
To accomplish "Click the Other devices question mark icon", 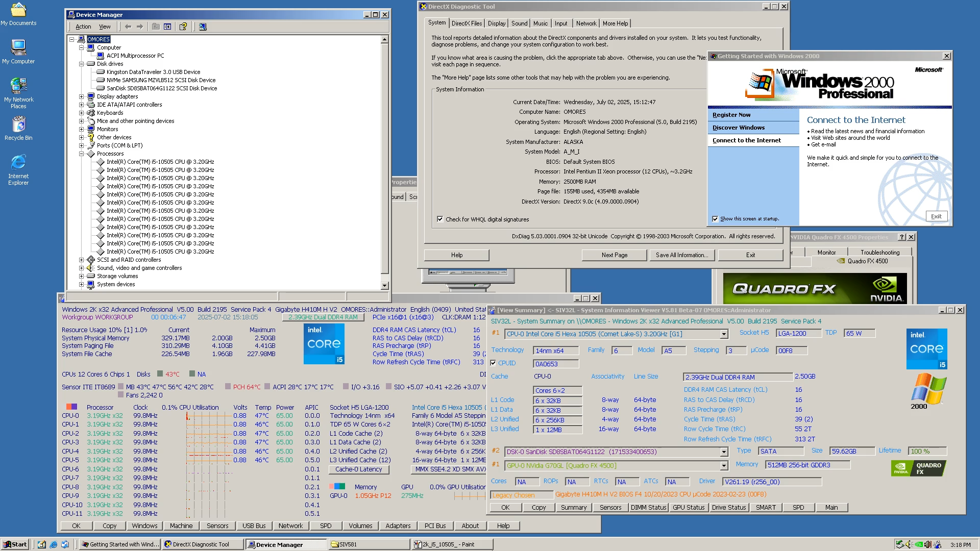I will point(91,137).
